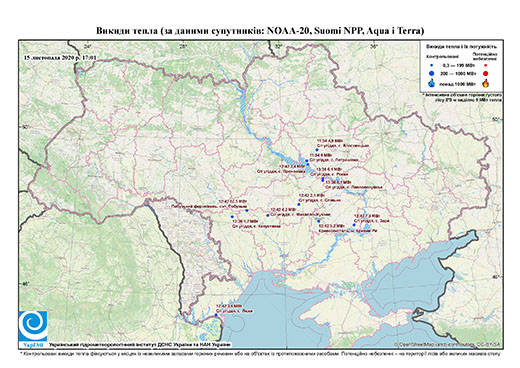Click the large red legend circle
Viewport: 520px width, 368px height.
point(485,74)
